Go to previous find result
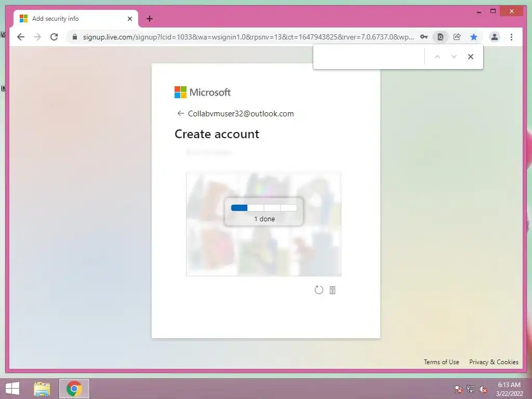532x399 pixels. click(x=437, y=57)
